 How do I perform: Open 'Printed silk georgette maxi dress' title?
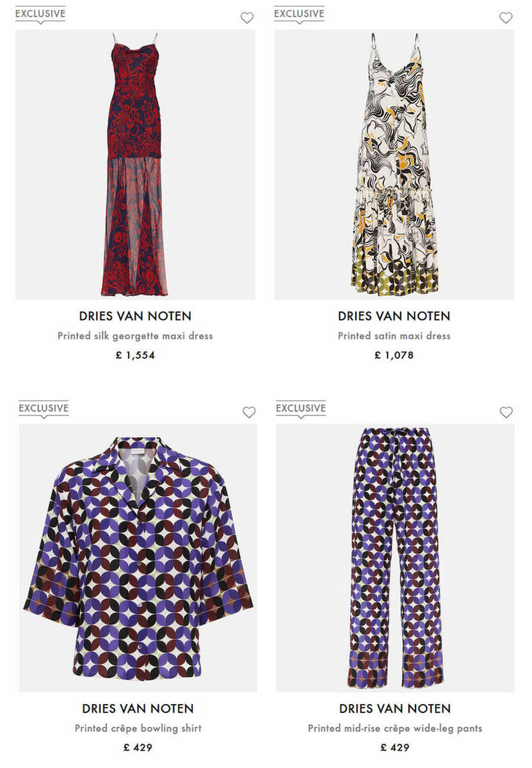(x=135, y=336)
